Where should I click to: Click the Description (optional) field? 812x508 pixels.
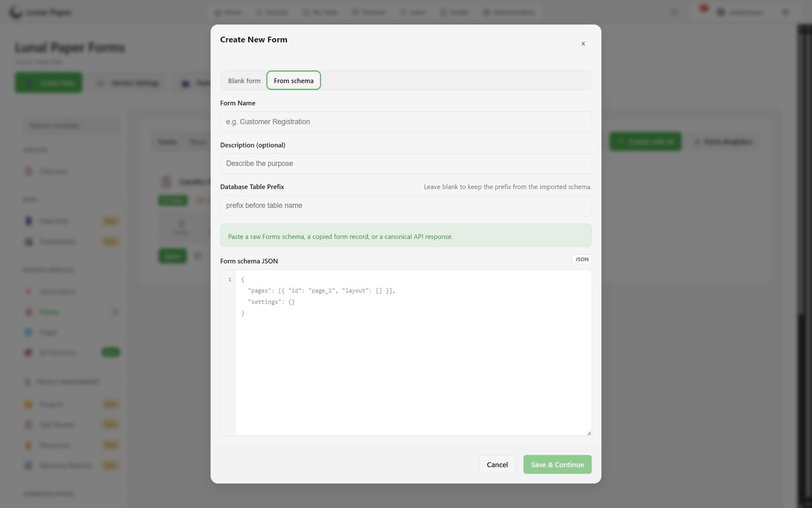click(x=406, y=164)
